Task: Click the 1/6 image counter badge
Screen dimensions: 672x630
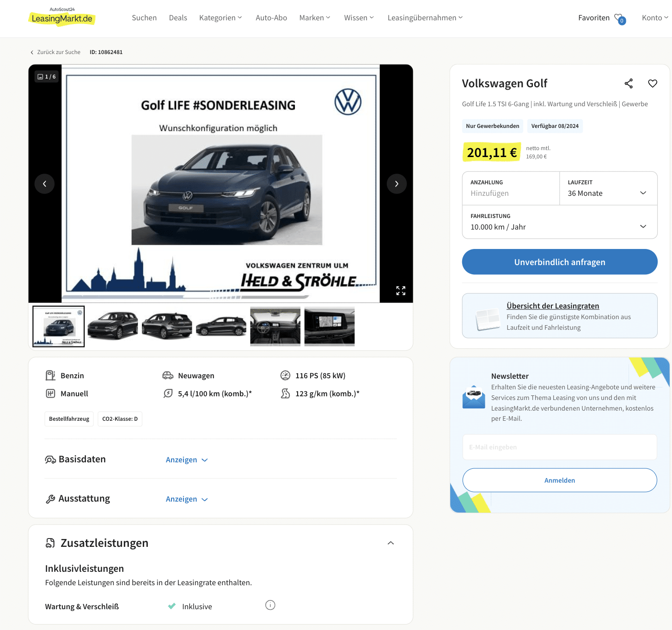Action: click(47, 77)
